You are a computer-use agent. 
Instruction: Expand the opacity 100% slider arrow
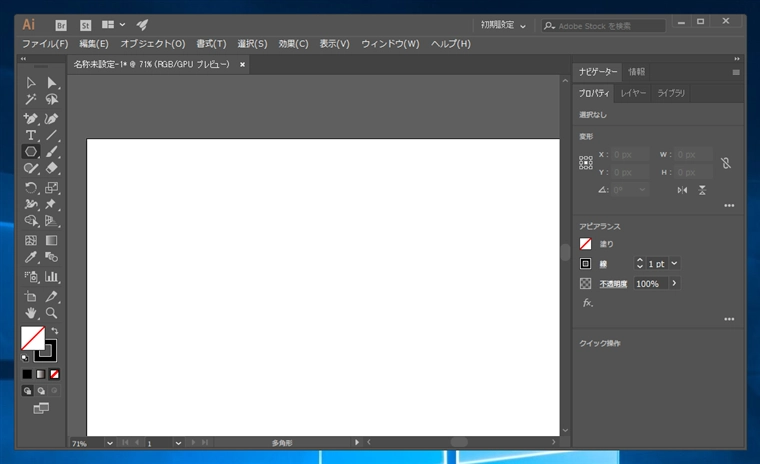point(674,283)
